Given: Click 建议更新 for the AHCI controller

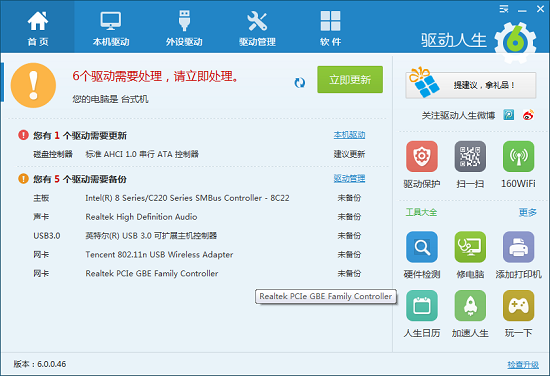Looking at the screenshot, I should click(349, 154).
